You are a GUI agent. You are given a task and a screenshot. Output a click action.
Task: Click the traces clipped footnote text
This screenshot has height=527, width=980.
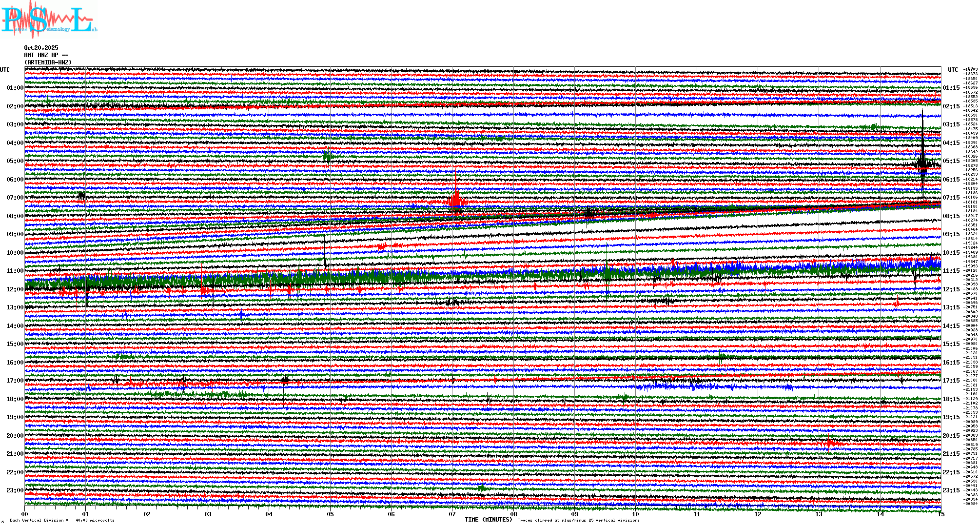(x=578, y=520)
